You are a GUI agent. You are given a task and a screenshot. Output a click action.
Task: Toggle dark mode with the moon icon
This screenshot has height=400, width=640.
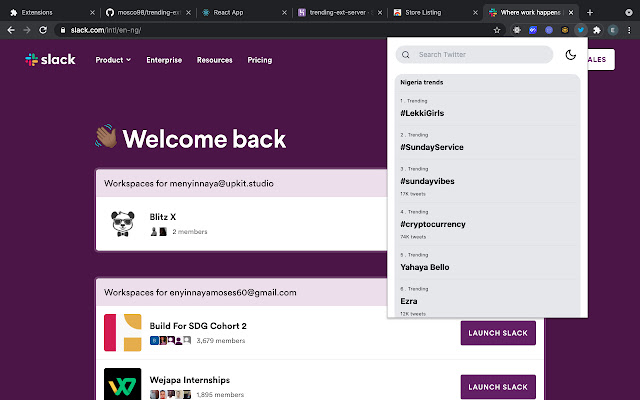(x=570, y=55)
